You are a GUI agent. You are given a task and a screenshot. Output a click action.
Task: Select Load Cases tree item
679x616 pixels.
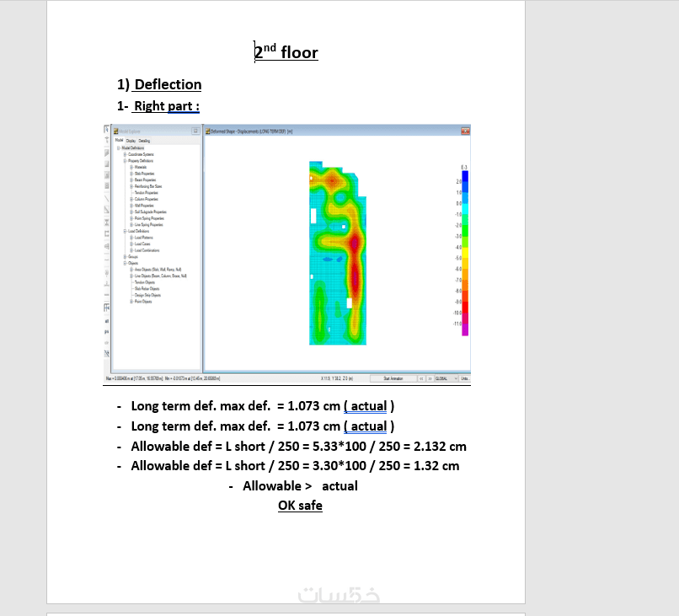142,244
